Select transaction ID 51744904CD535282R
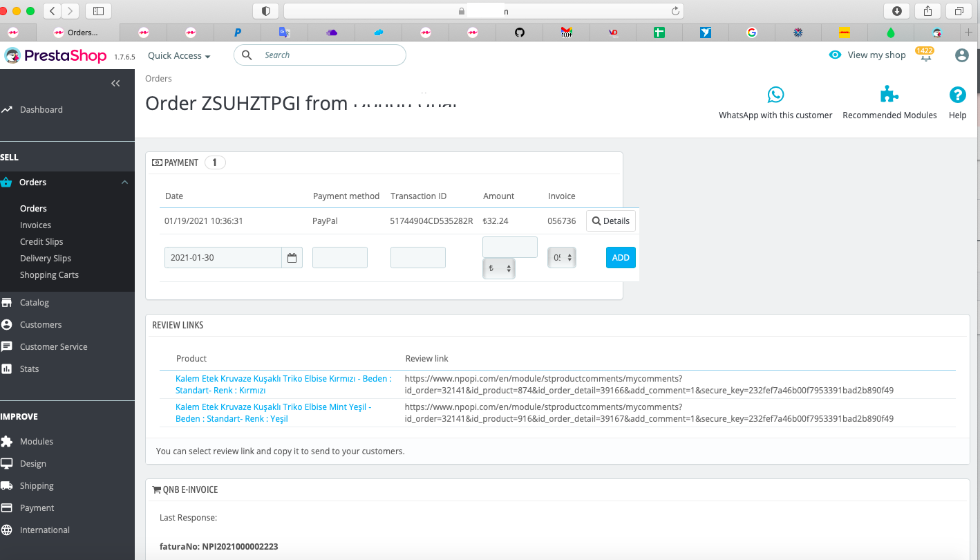980x560 pixels. (432, 221)
